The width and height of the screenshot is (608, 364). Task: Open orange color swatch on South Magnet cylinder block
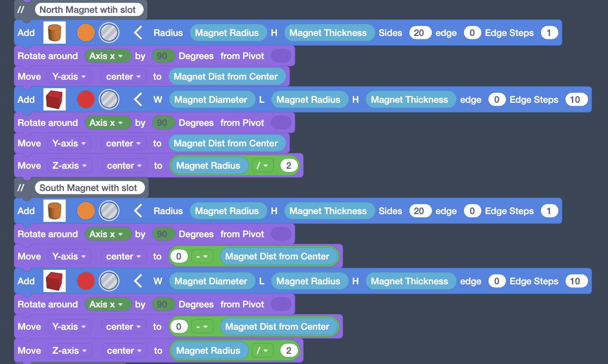pyautogui.click(x=86, y=211)
